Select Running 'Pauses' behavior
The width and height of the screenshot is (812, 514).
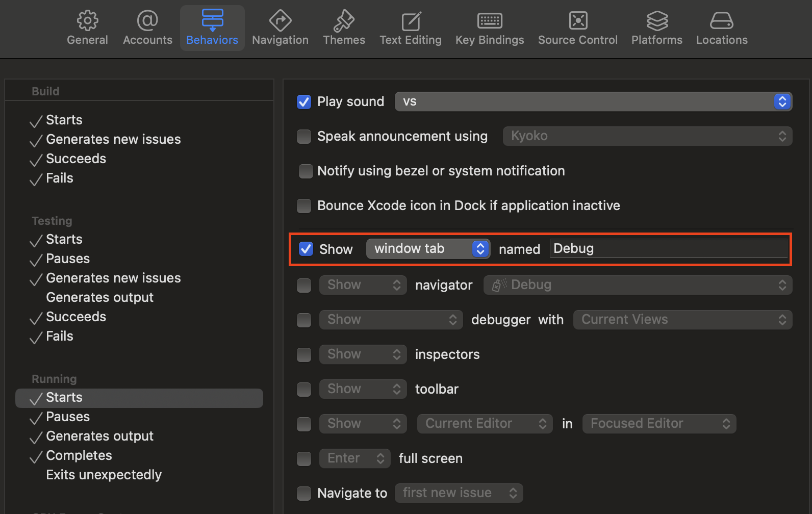[68, 417]
